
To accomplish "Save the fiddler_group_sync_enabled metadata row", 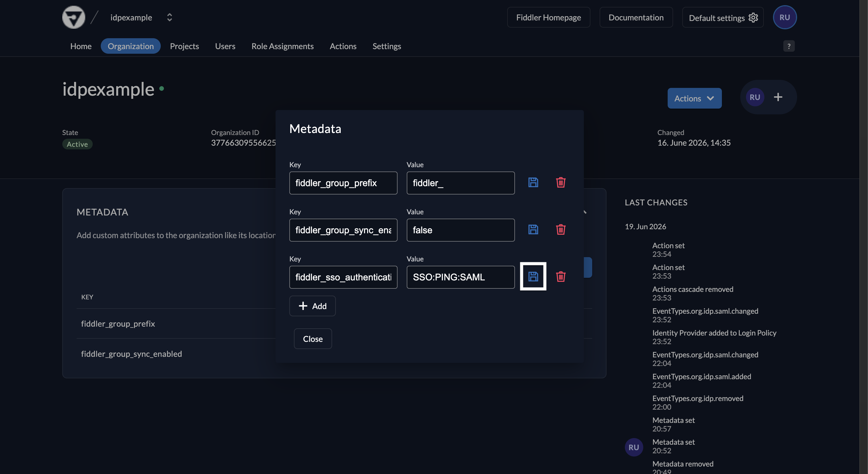I will (x=533, y=230).
